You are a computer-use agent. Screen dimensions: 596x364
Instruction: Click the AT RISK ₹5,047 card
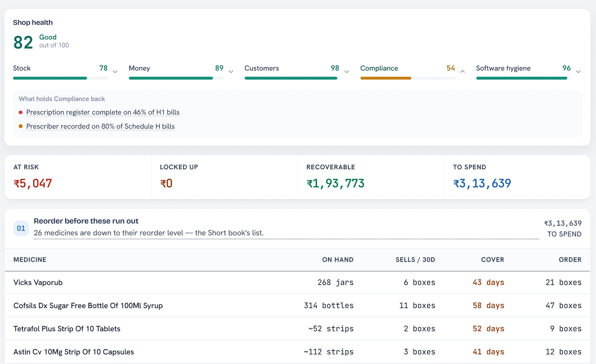77,177
